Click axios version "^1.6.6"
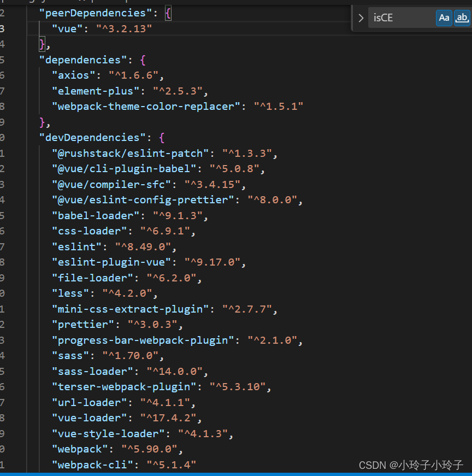Image resolution: width=472 pixels, height=476 pixels. pos(133,75)
